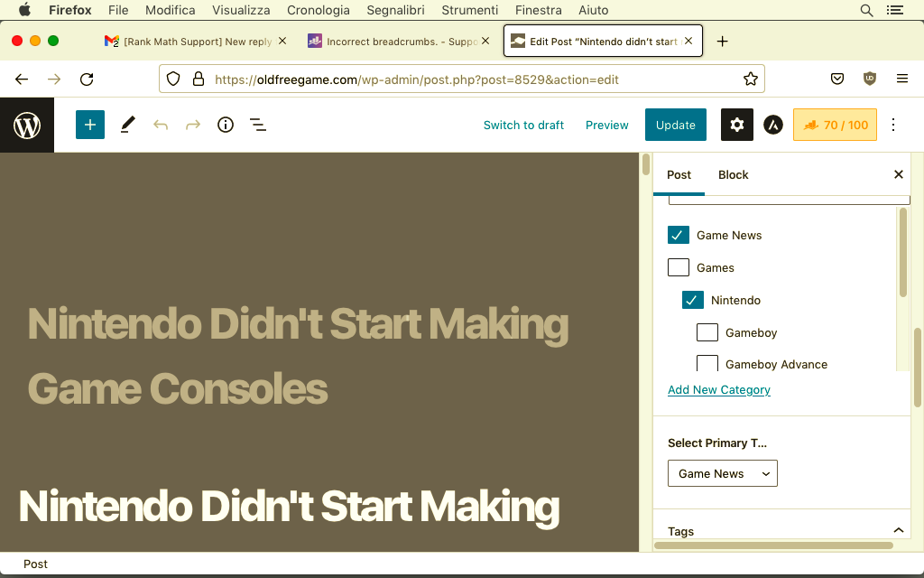Image resolution: width=924 pixels, height=578 pixels.
Task: Check the Games category
Action: (x=679, y=267)
